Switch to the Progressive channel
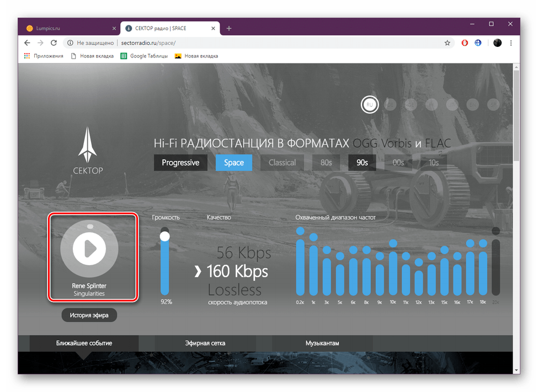The width and height of the screenshot is (538, 392). click(180, 163)
